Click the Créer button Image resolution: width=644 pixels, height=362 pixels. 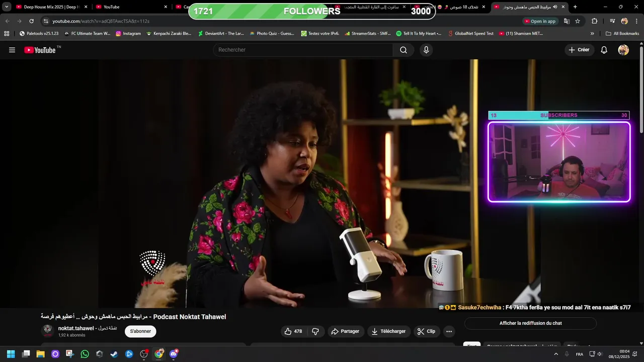(579, 50)
